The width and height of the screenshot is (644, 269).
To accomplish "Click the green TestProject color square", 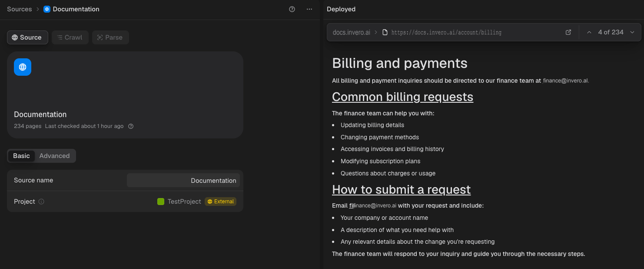I will 161,202.
